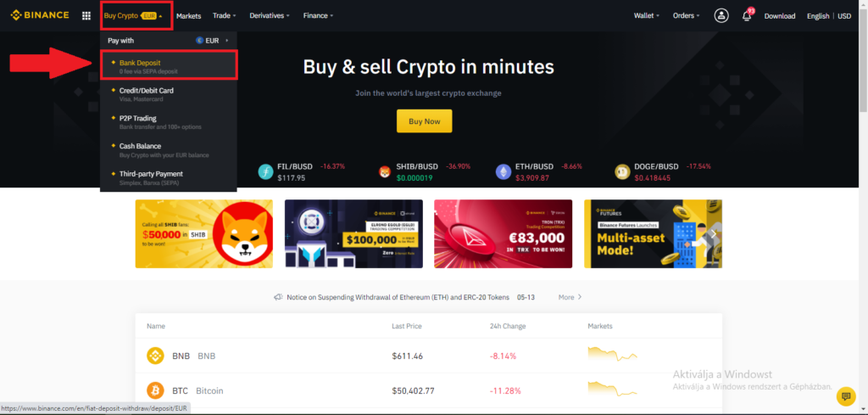Select Bank Deposit option
The height and width of the screenshot is (415, 868).
point(170,64)
